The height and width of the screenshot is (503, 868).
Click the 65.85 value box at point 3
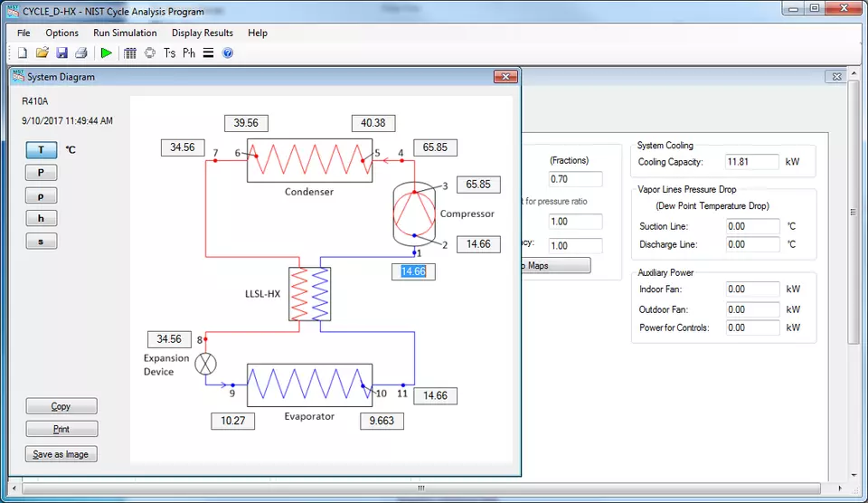pyautogui.click(x=478, y=185)
